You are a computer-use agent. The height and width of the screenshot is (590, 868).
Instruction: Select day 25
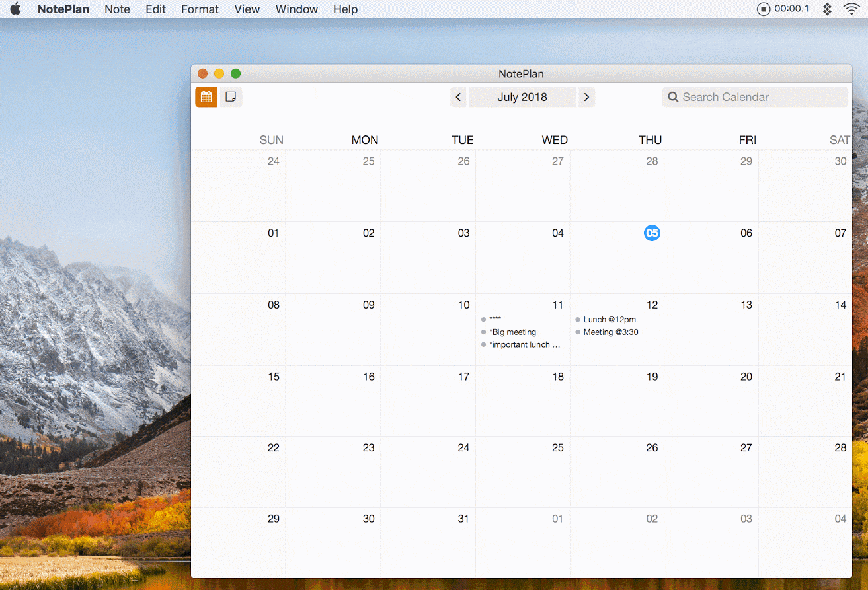(x=558, y=447)
